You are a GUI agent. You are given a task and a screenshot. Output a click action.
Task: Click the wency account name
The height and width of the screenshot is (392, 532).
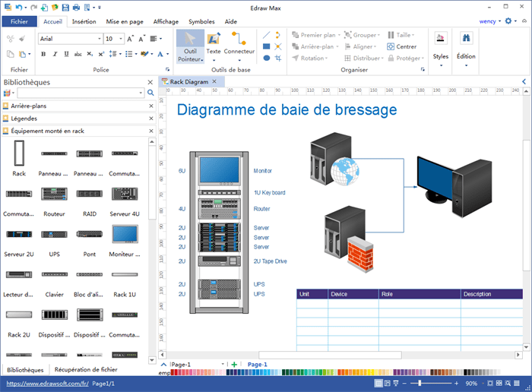[x=488, y=21]
